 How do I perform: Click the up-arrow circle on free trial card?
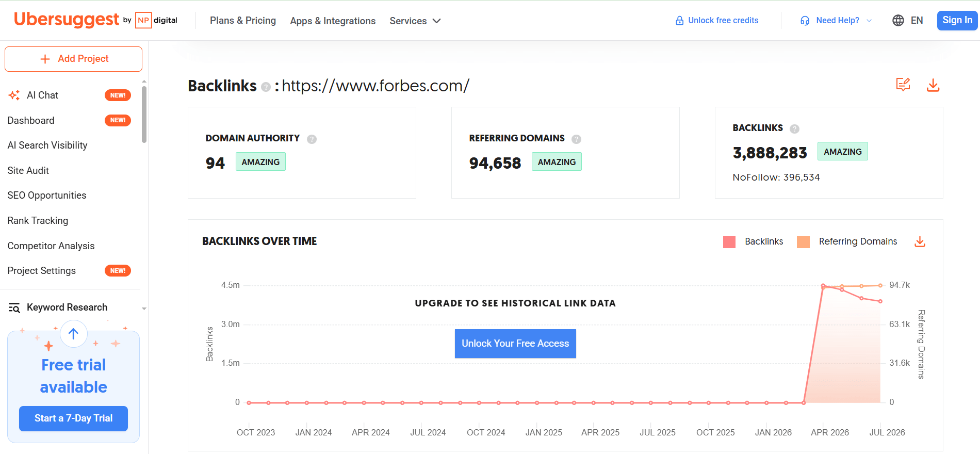click(x=74, y=334)
